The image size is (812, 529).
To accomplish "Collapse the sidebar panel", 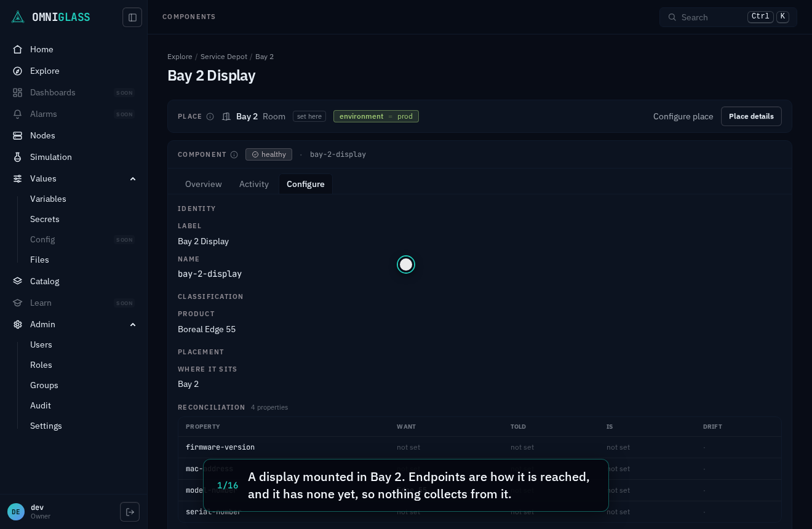I will pos(132,17).
